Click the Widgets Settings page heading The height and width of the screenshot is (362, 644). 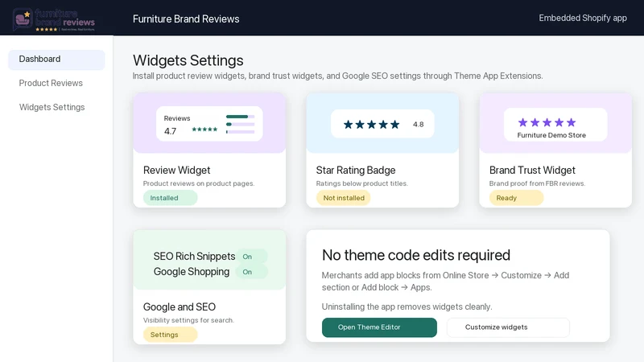(188, 60)
